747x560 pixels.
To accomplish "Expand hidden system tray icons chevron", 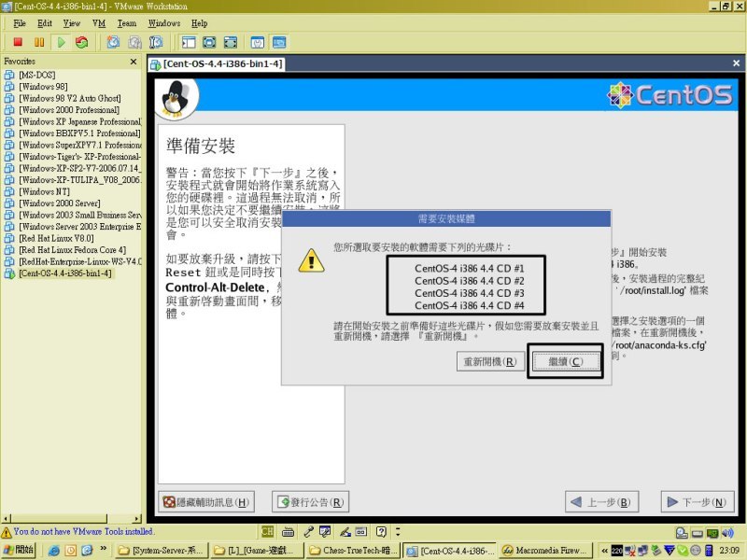I will 604,551.
